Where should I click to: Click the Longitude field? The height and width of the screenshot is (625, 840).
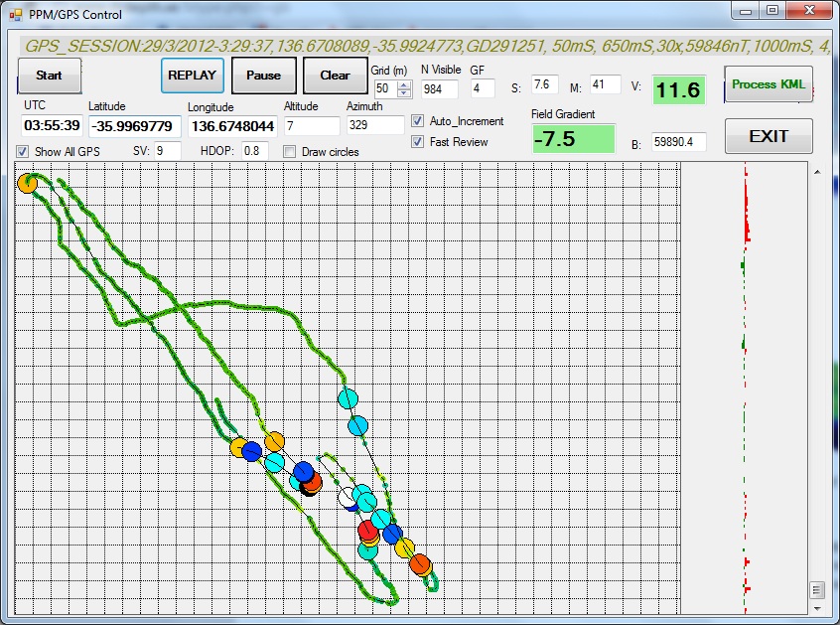click(232, 126)
